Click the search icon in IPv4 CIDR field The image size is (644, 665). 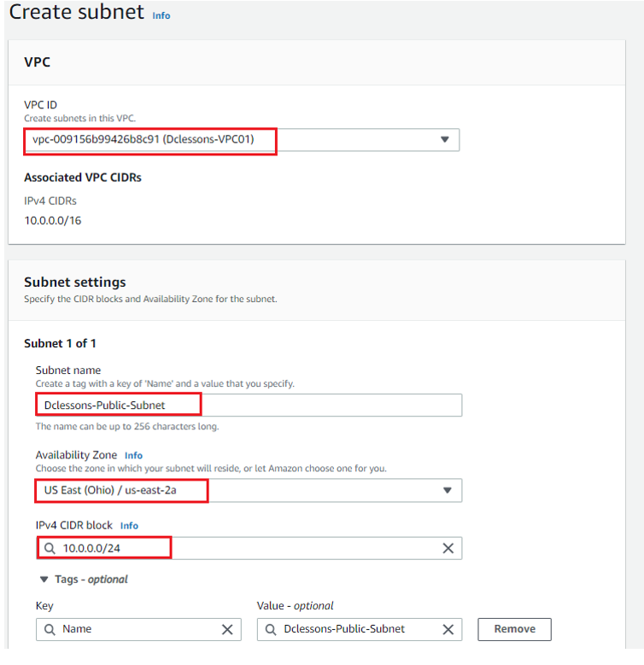50,548
